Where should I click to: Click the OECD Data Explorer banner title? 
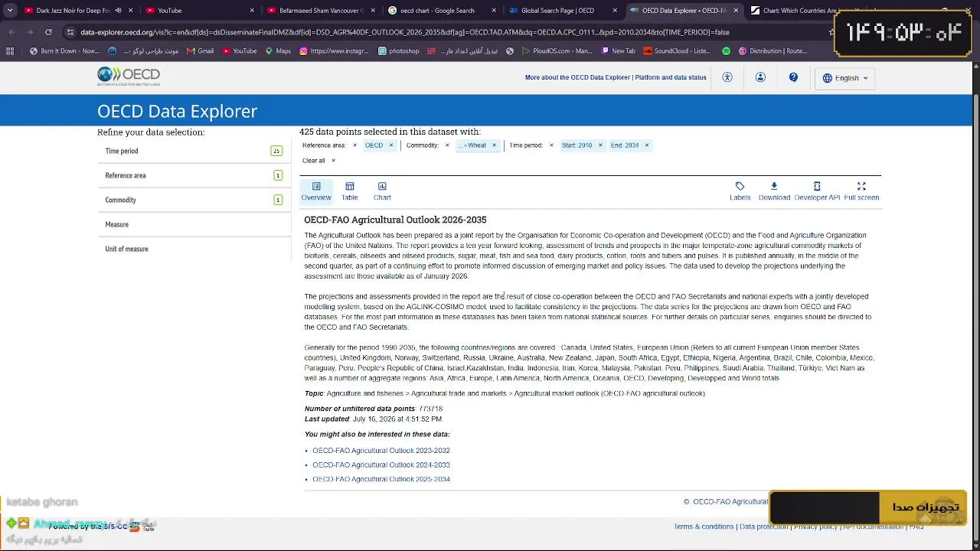[x=177, y=111]
